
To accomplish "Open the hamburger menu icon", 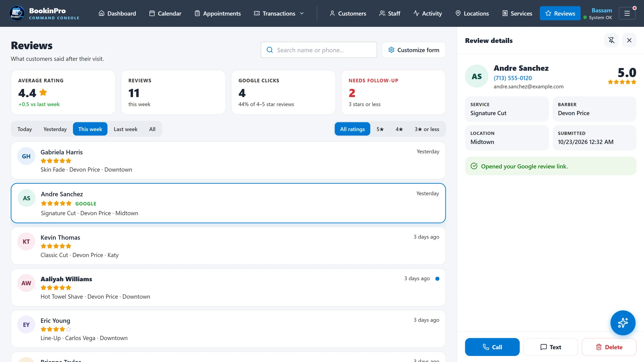I will (627, 13).
